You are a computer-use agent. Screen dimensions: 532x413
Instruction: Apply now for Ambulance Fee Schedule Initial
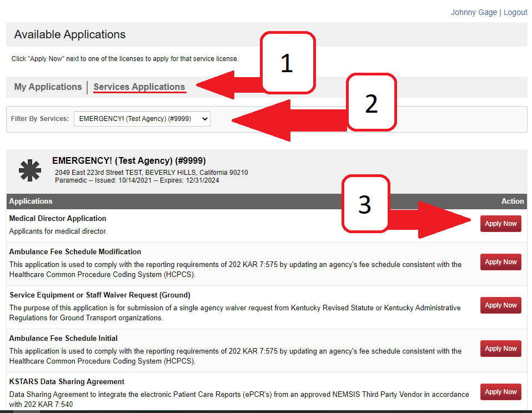(x=500, y=349)
